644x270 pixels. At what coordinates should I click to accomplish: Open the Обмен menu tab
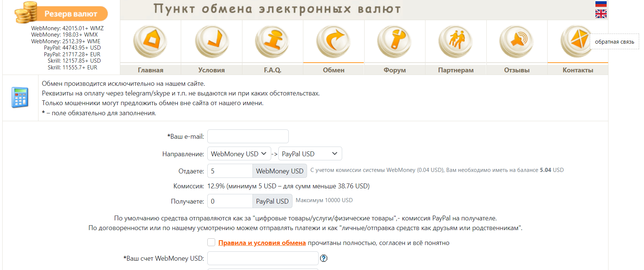pyautogui.click(x=334, y=70)
